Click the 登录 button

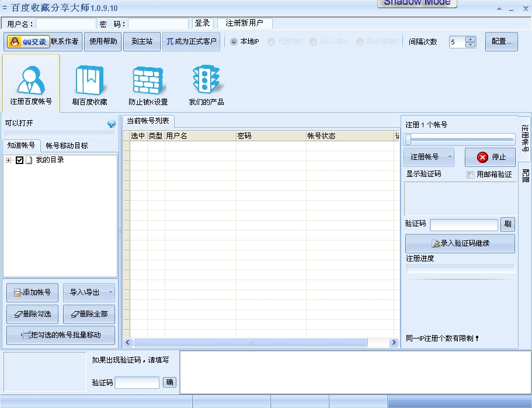[203, 23]
